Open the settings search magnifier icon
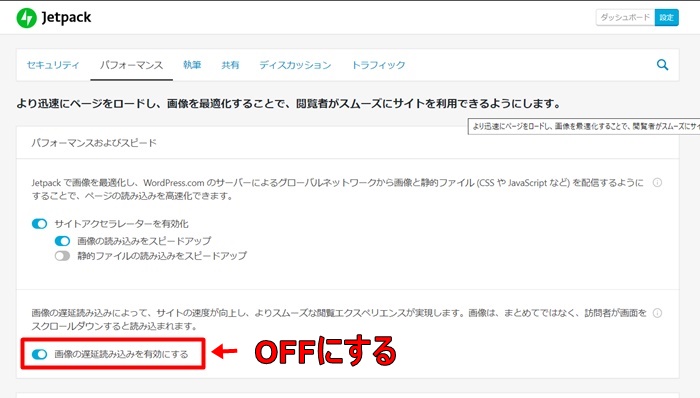The image size is (700, 398). point(662,65)
